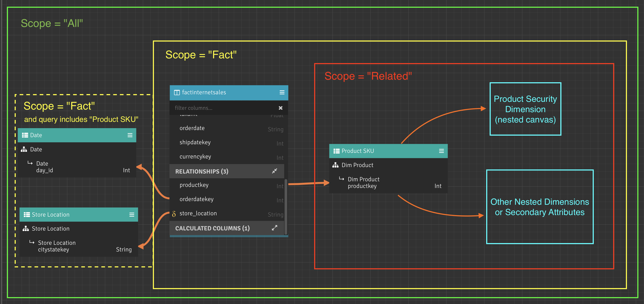The height and width of the screenshot is (304, 644).
Task: Click the Store Location hierarchy icon
Action: (x=25, y=228)
